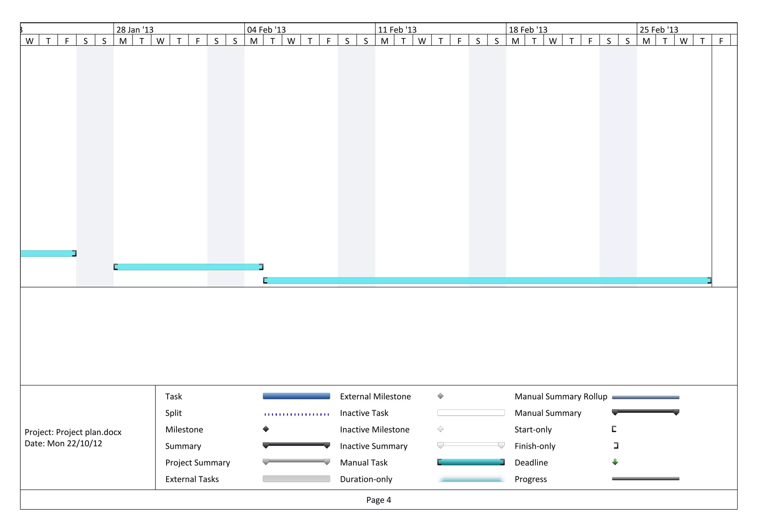
Task: Click the long cyan bar ending 28 Feb
Action: [487, 280]
